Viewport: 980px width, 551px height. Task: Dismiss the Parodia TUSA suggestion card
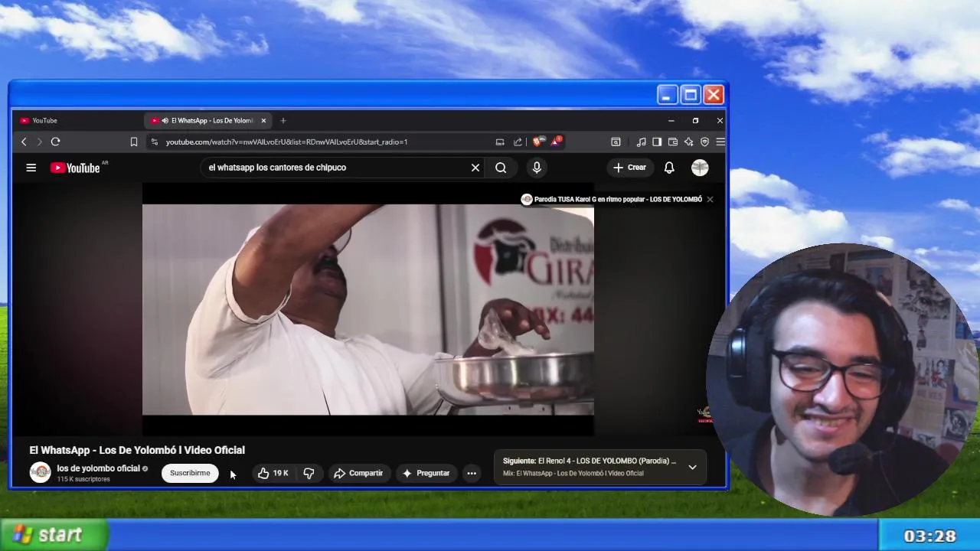710,199
